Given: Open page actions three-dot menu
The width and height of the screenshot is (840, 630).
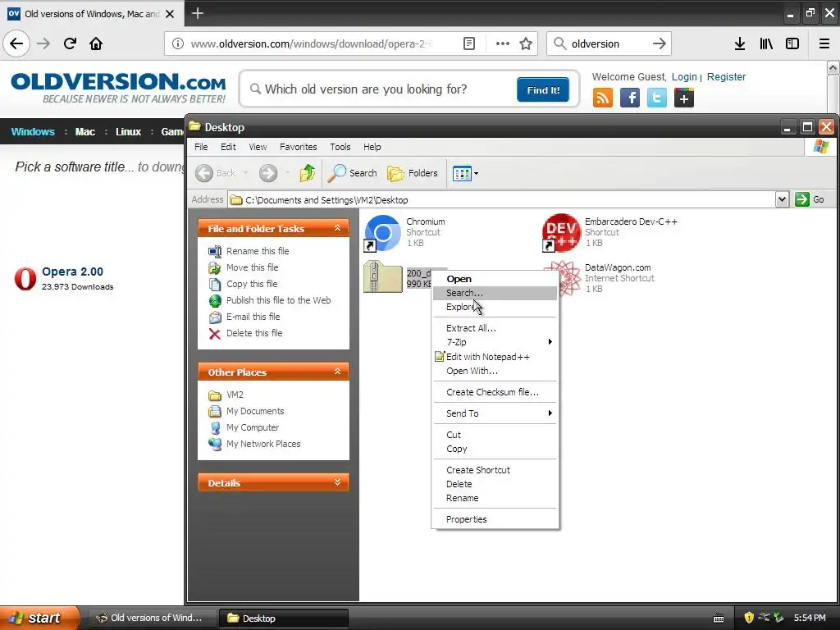Looking at the screenshot, I should click(503, 43).
